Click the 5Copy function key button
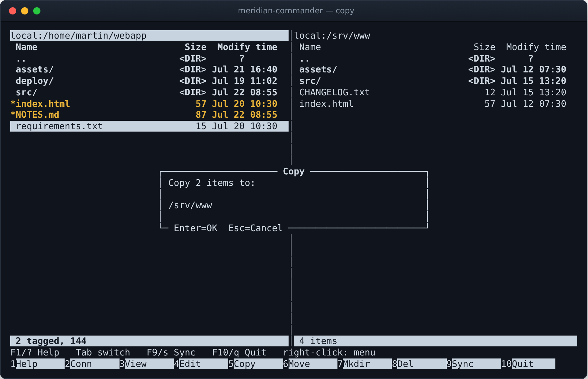This screenshot has height=379, width=588. [x=256, y=364]
